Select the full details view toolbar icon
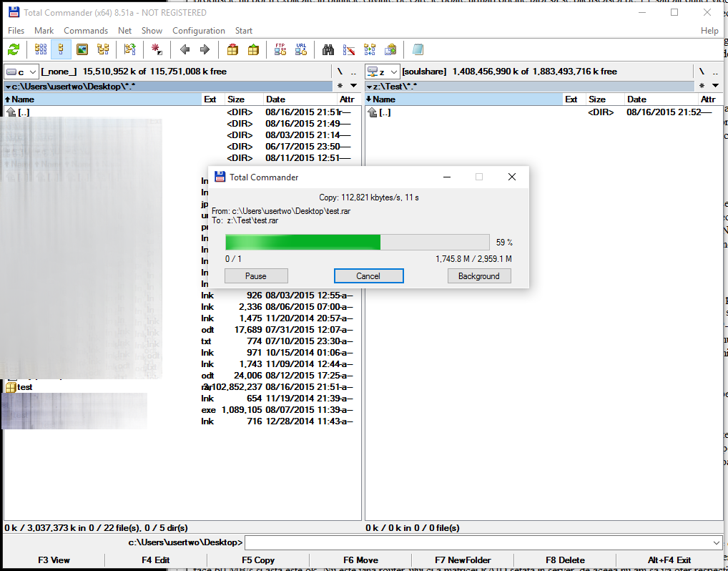 click(x=61, y=49)
